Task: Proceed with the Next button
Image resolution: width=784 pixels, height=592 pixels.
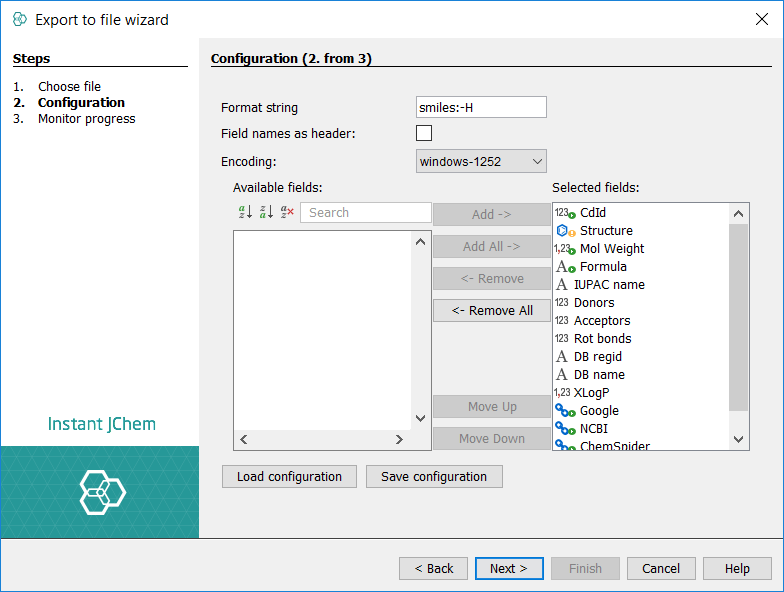Action: tap(509, 569)
